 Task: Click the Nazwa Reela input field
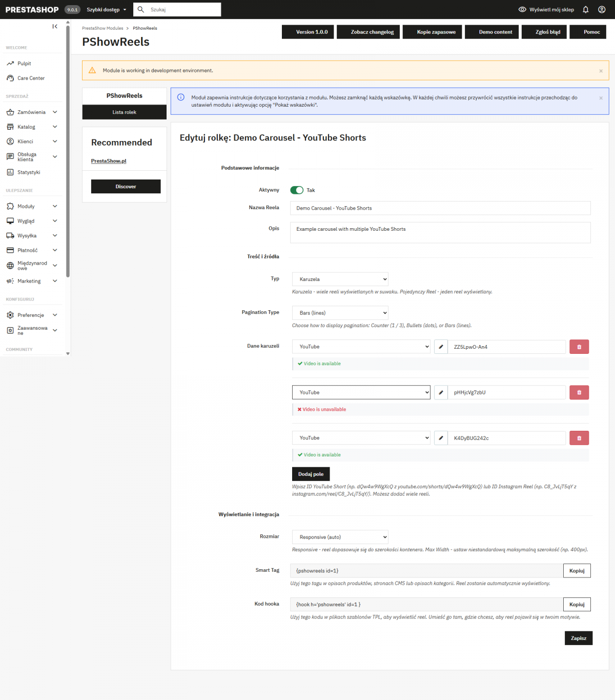click(x=440, y=208)
